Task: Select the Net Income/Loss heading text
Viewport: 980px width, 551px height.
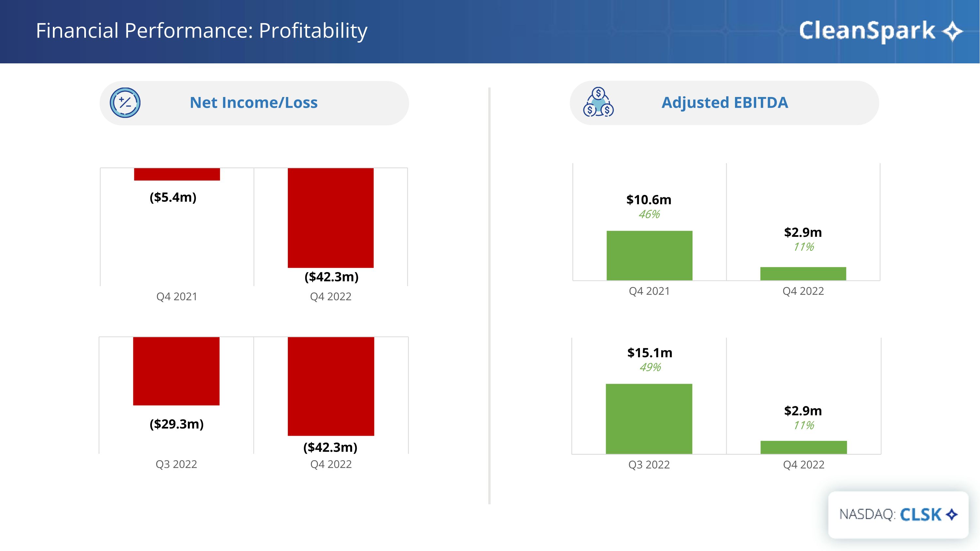Action: point(254,103)
